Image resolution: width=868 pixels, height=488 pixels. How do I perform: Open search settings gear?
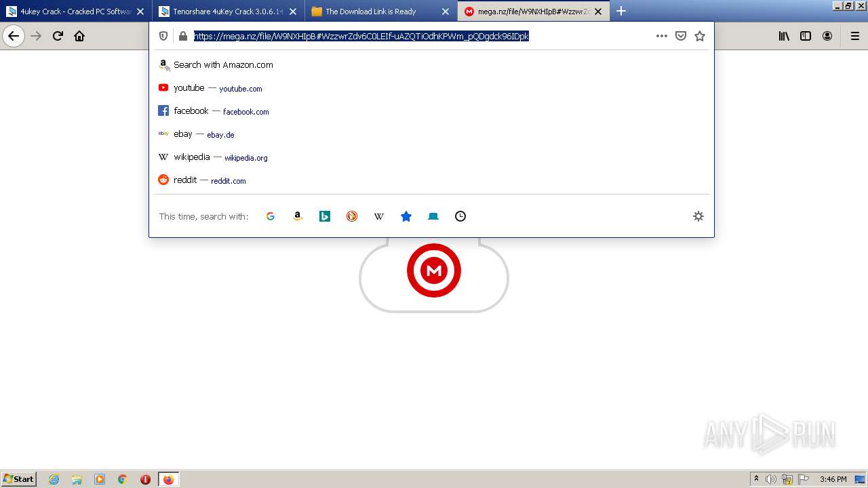(x=698, y=216)
